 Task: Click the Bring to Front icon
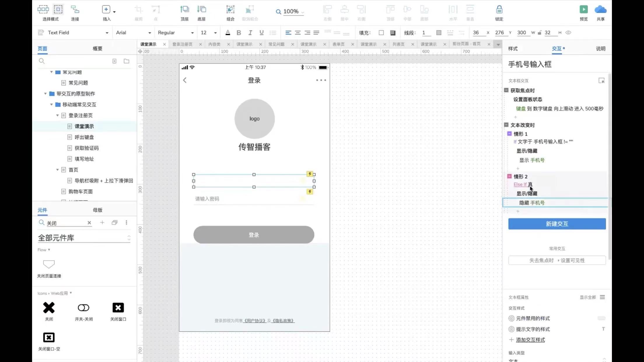(x=184, y=10)
